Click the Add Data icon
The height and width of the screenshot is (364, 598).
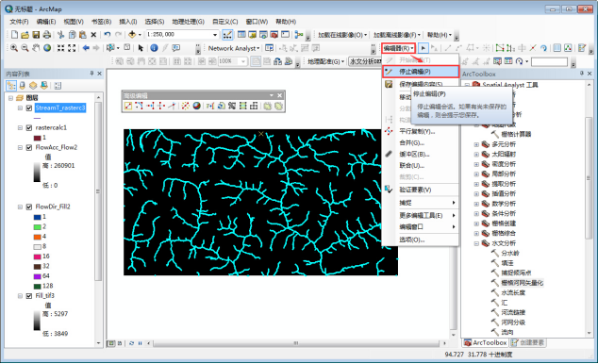[132, 35]
